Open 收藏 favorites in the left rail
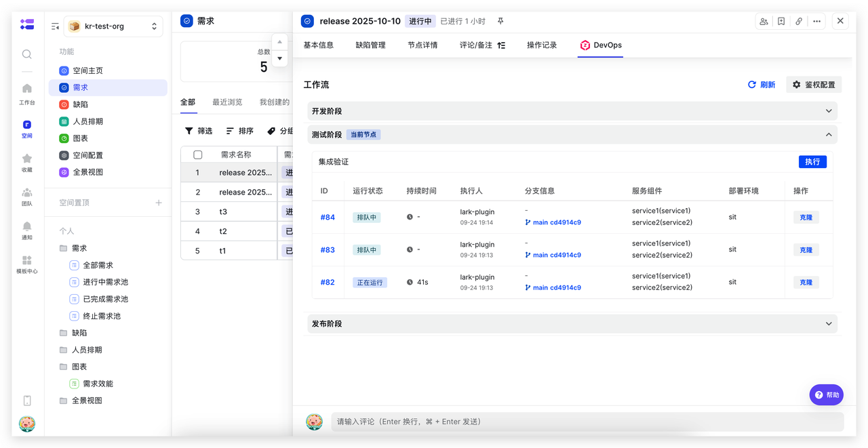The width and height of the screenshot is (868, 448). (26, 163)
